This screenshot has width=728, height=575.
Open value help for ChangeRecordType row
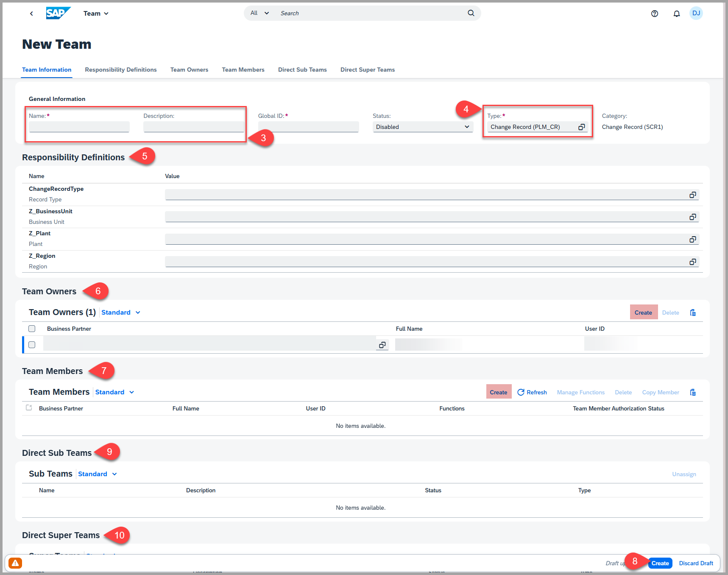(x=692, y=195)
